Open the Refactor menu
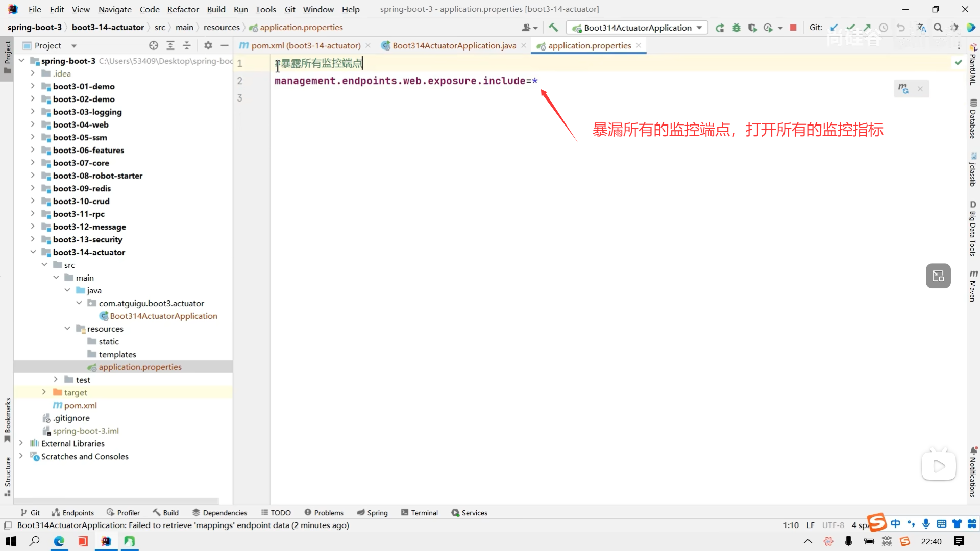The height and width of the screenshot is (551, 980). click(x=183, y=9)
